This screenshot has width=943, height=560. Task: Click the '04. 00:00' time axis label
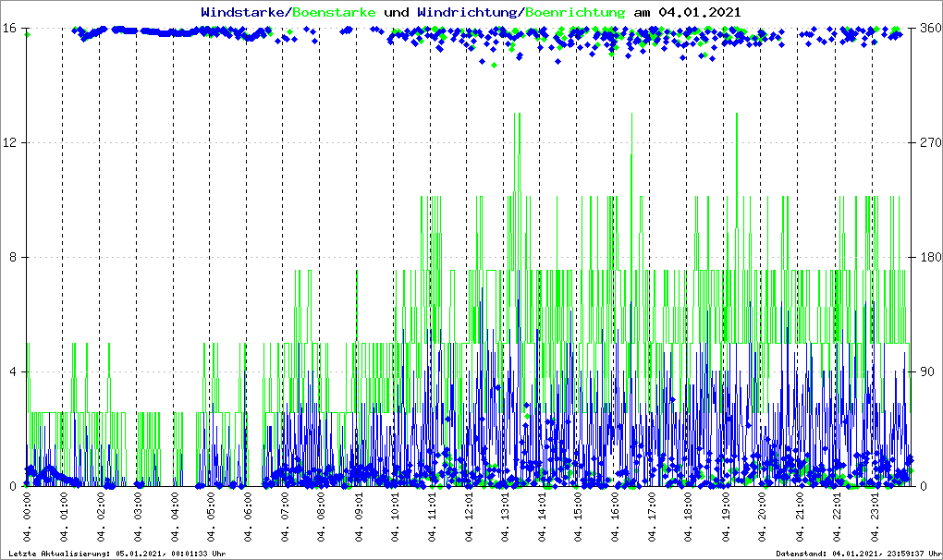(x=27, y=517)
